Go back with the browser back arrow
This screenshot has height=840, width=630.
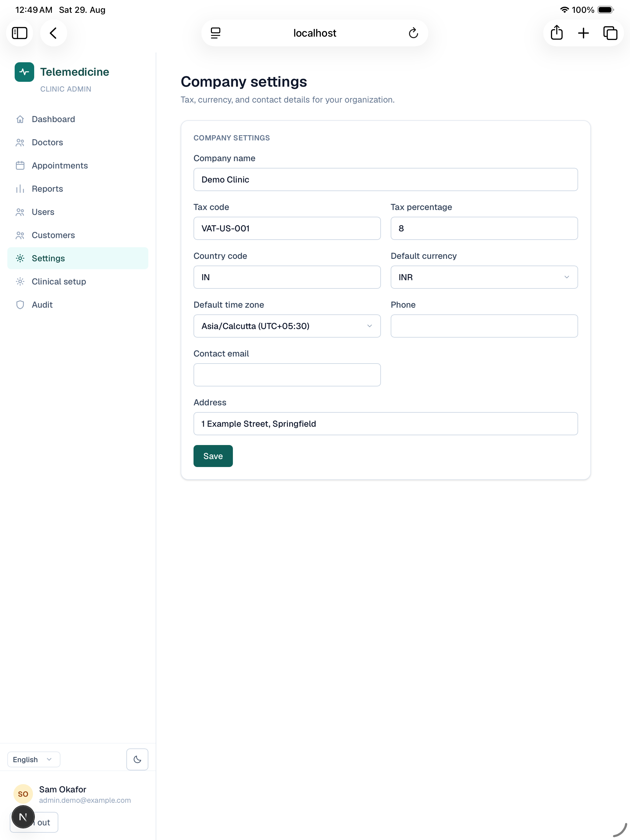coord(53,33)
